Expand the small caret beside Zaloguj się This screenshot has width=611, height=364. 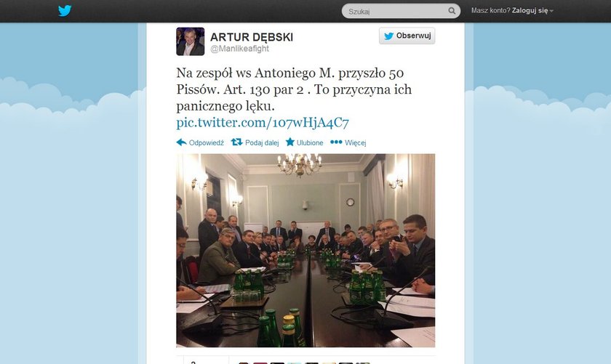pos(551,12)
